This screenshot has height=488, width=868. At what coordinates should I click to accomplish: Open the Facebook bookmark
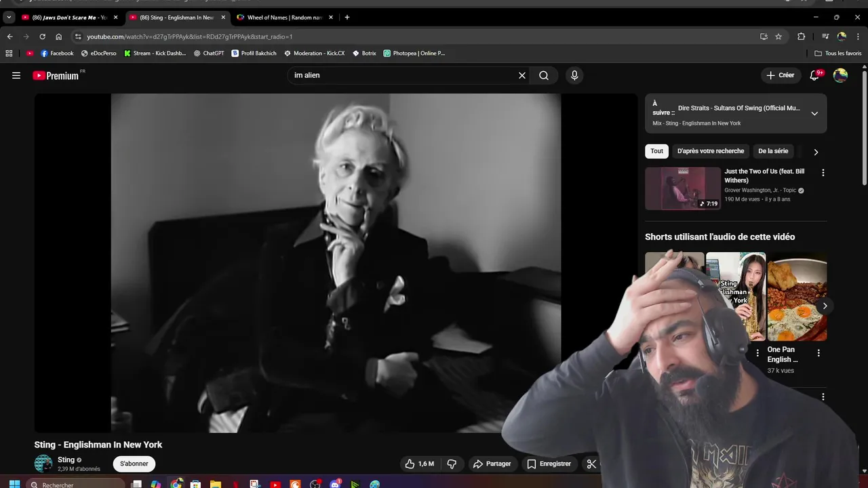pos(57,53)
